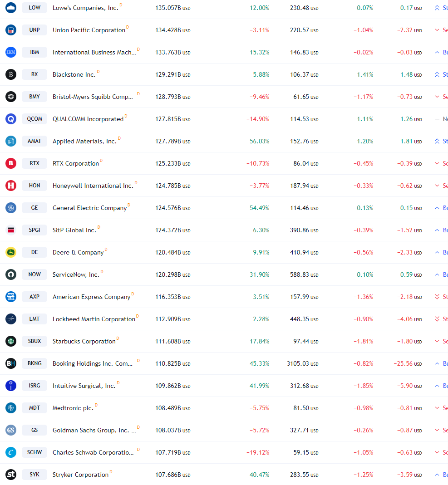448x485 pixels.
Task: Click the -19.12% value for Charles Schwab
Action: pos(258,452)
